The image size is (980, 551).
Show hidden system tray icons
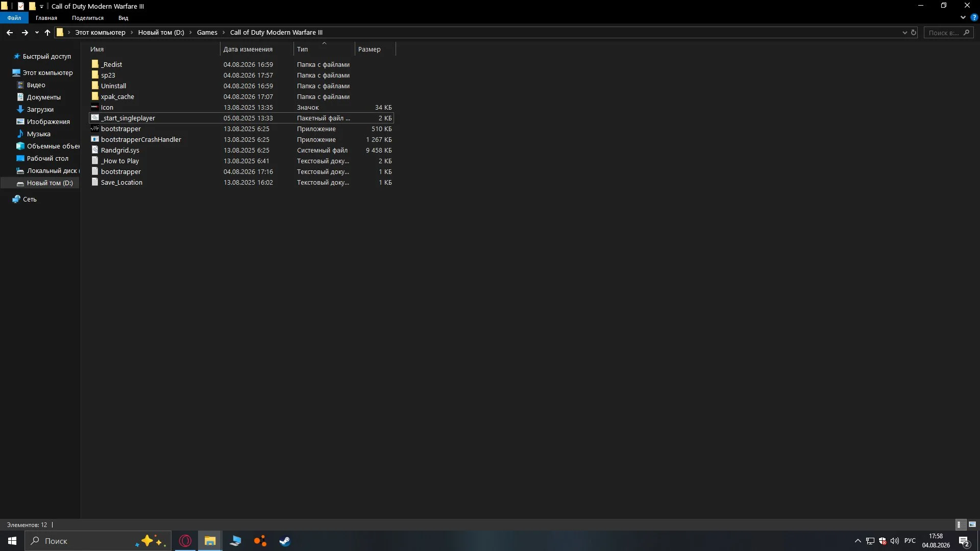(x=858, y=541)
